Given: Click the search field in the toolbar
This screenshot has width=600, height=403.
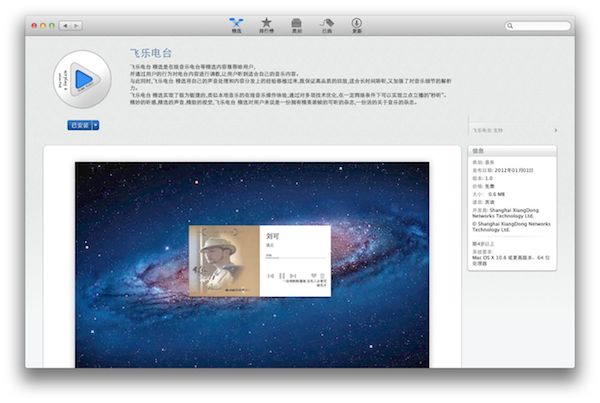Looking at the screenshot, I should coord(538,26).
